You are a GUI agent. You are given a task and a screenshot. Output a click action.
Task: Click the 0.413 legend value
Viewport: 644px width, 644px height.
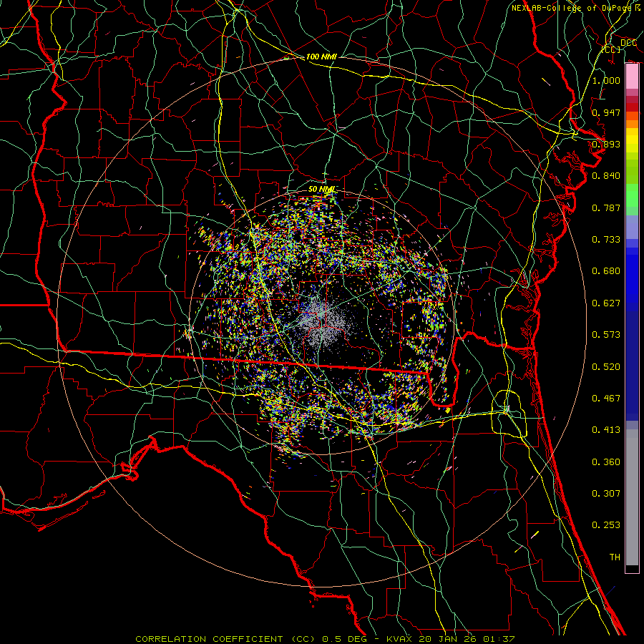606,430
